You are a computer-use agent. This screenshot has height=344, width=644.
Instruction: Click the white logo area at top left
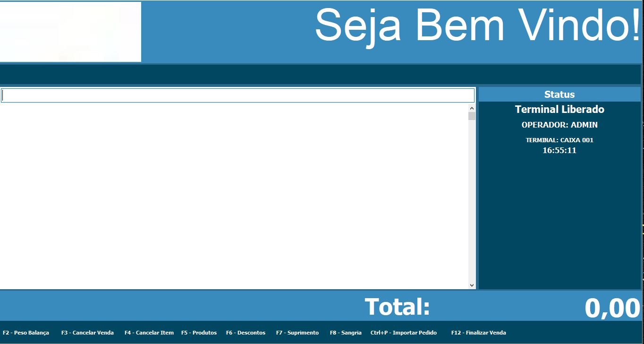pos(70,32)
